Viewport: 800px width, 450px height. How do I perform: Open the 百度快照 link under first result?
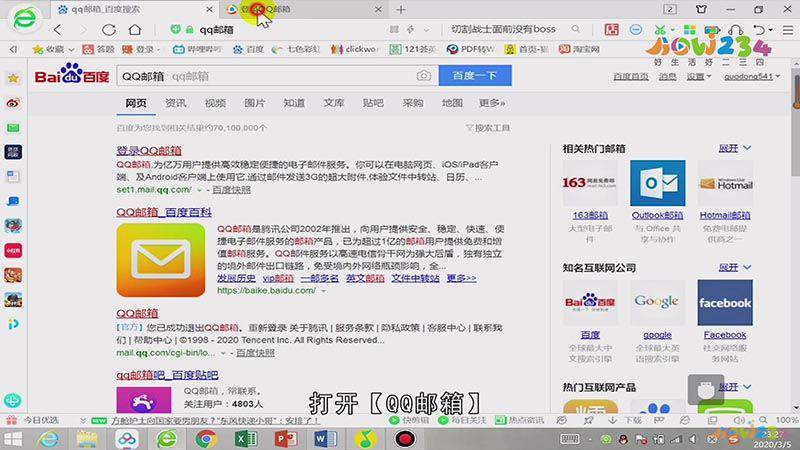tap(231, 190)
